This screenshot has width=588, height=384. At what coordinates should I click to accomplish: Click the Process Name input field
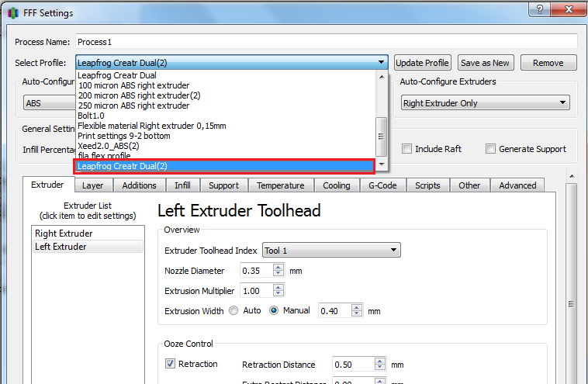327,42
